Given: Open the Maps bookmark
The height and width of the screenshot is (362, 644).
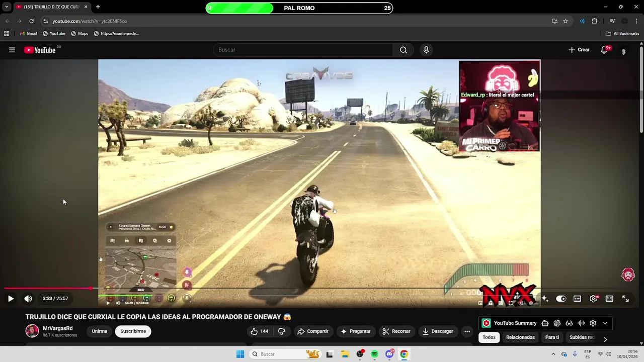Looking at the screenshot, I should [79, 34].
